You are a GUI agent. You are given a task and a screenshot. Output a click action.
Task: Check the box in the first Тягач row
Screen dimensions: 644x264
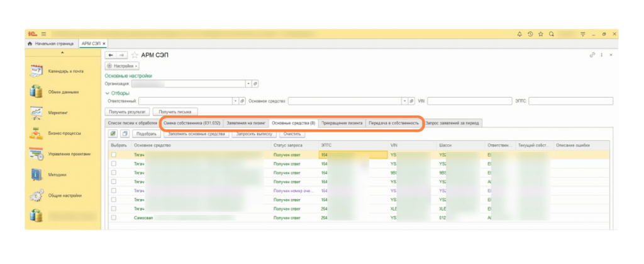pyautogui.click(x=114, y=154)
